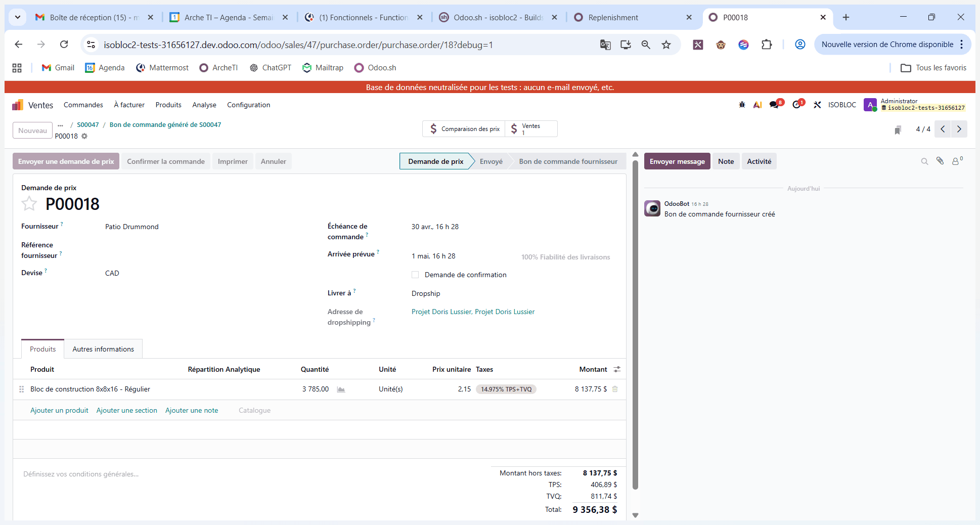The height and width of the screenshot is (525, 980).
Task: Open optional columns settings in product table header
Action: (617, 369)
